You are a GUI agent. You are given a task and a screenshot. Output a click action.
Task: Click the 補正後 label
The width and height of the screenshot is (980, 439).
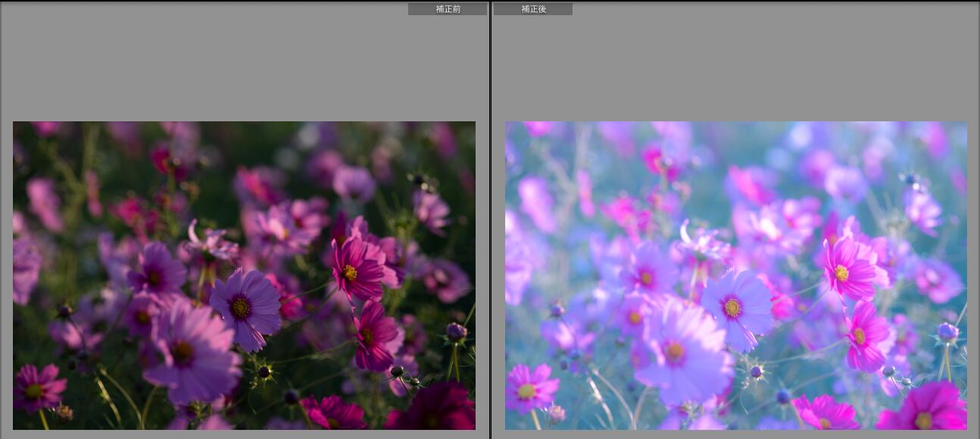click(533, 9)
